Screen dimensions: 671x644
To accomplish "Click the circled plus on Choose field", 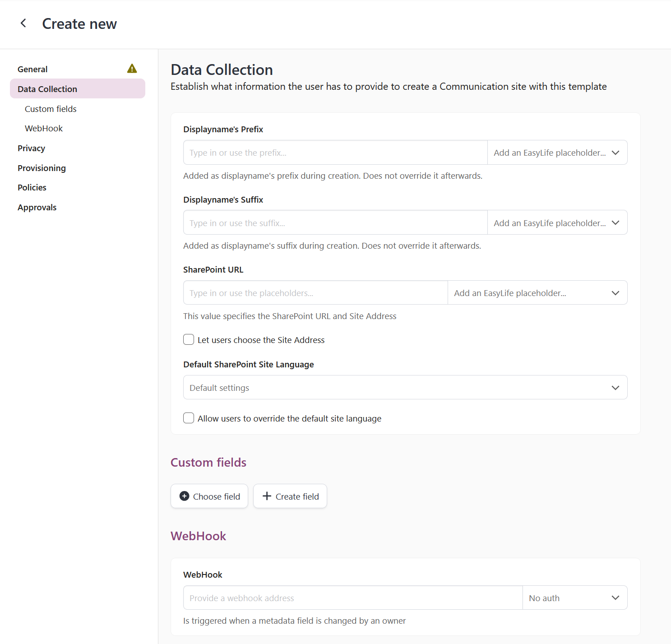I will 184,496.
